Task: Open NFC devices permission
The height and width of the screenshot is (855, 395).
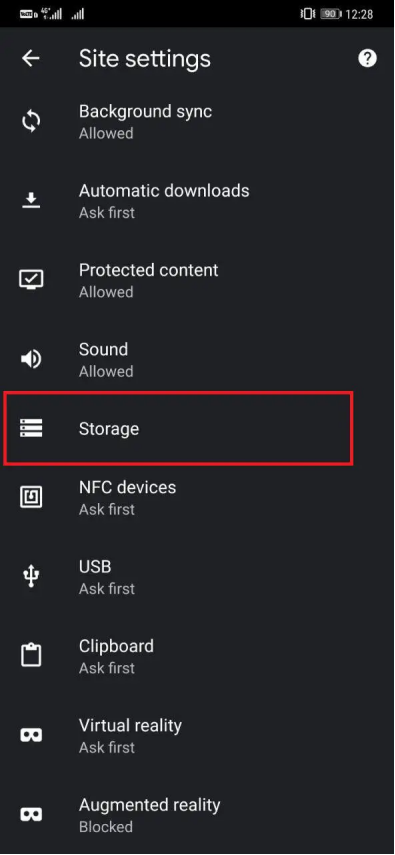Action: click(198, 497)
